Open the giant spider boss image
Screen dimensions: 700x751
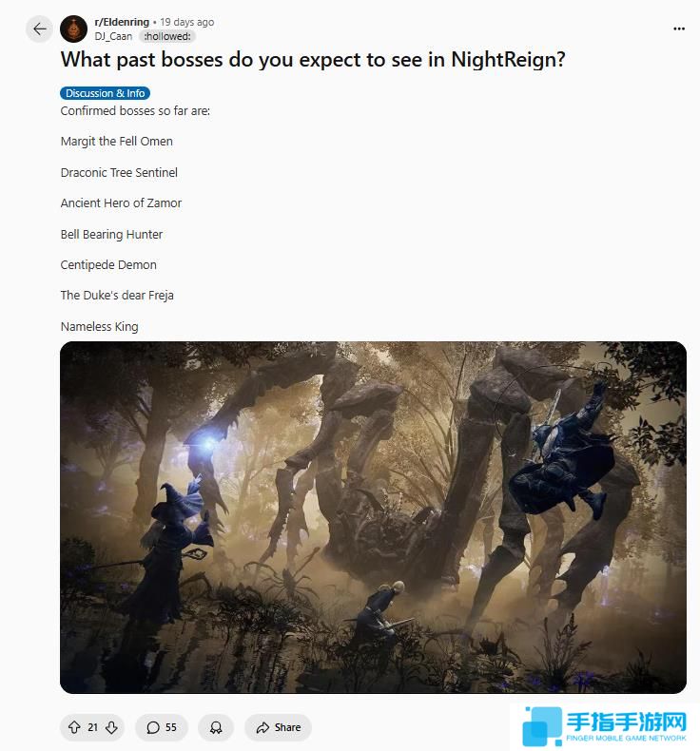(x=373, y=517)
